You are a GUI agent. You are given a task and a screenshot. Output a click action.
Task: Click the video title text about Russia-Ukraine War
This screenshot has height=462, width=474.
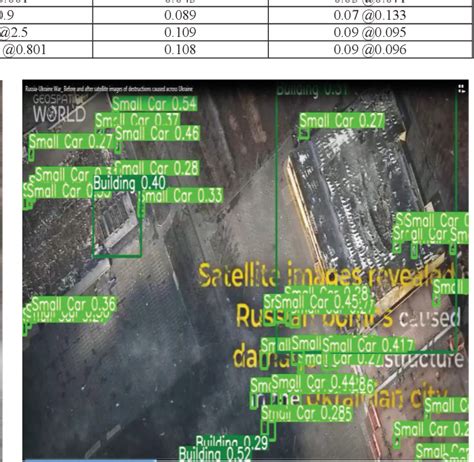click(x=109, y=89)
